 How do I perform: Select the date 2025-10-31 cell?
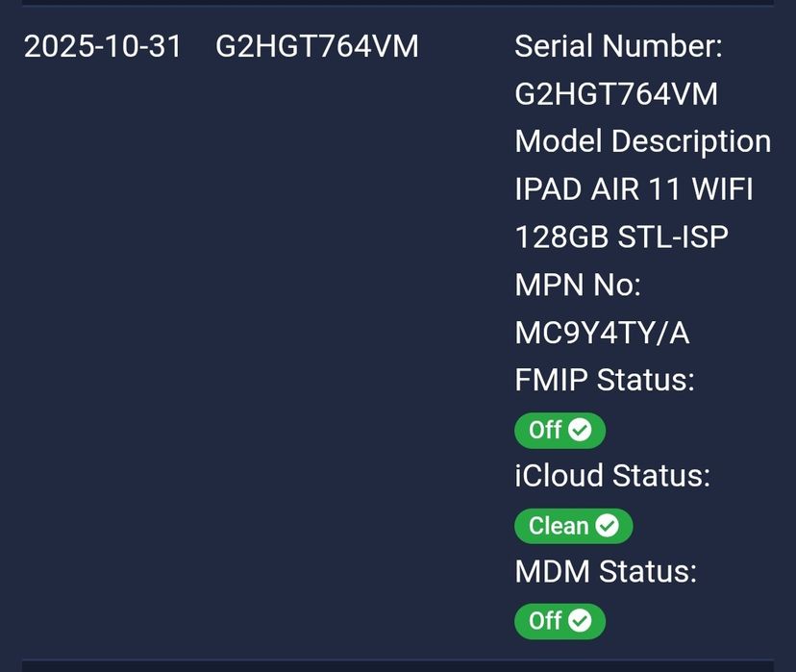[103, 46]
